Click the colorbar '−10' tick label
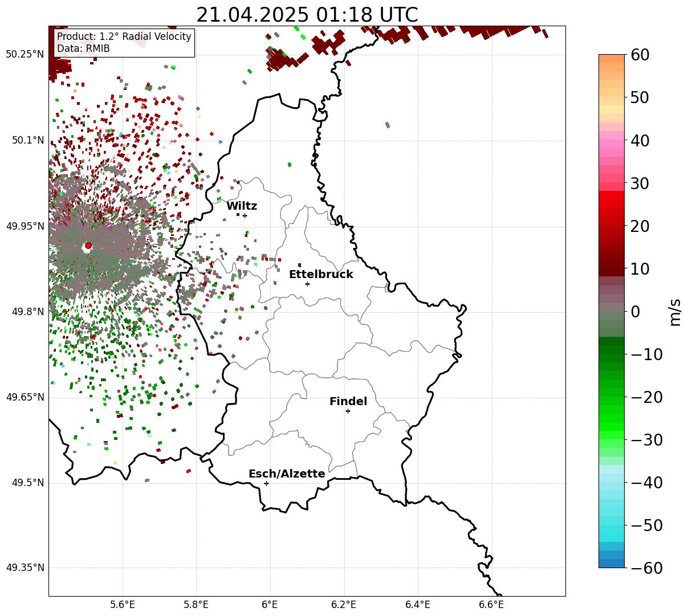The width and height of the screenshot is (688, 616). pos(646,354)
